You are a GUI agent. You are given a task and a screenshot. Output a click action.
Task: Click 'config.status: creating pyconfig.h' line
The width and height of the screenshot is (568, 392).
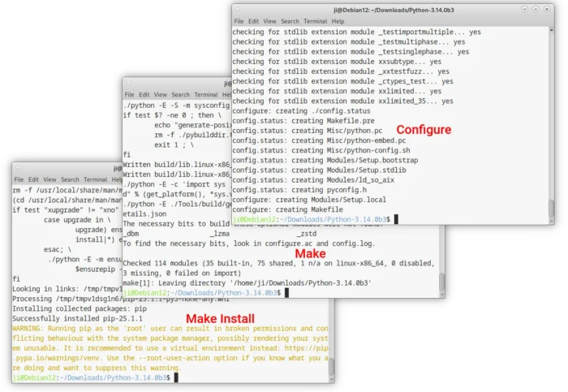(x=299, y=190)
